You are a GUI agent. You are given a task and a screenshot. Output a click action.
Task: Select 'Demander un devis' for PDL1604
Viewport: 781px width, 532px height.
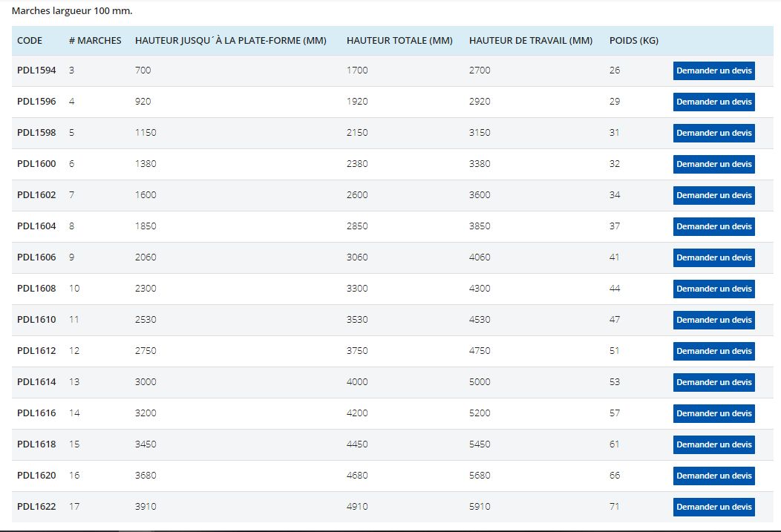pos(713,226)
